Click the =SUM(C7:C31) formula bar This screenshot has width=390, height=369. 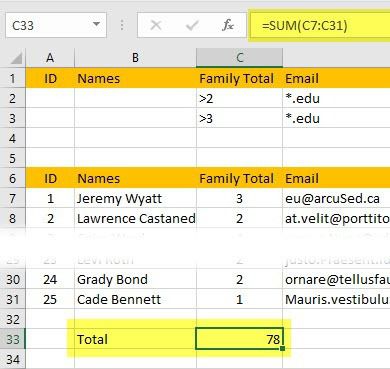(x=319, y=25)
